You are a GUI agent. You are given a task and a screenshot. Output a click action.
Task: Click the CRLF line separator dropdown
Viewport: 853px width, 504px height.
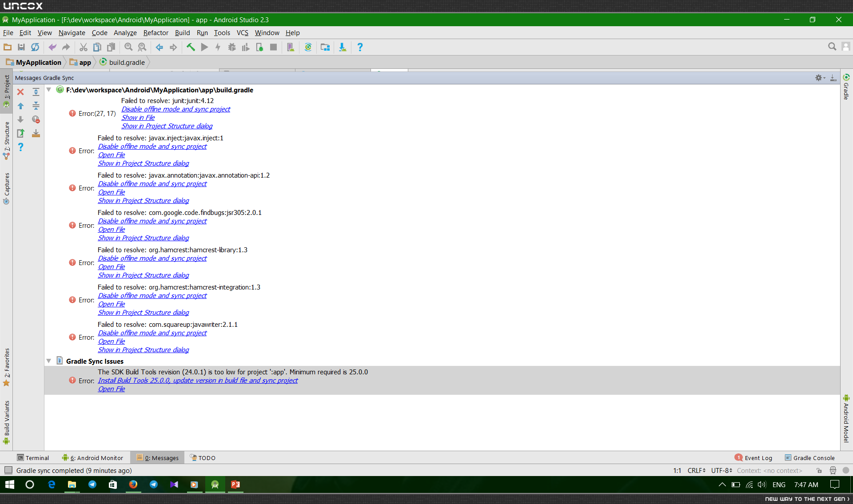696,471
